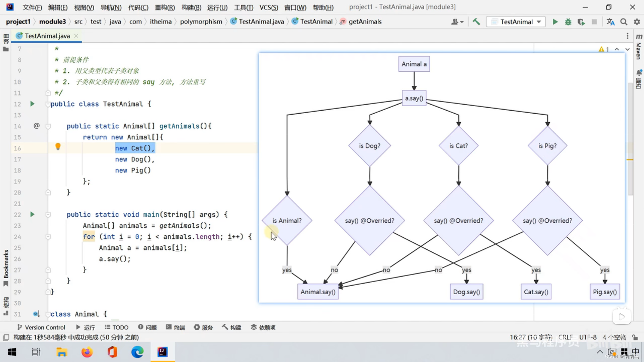Open the 代码(C) menu

pos(138,7)
